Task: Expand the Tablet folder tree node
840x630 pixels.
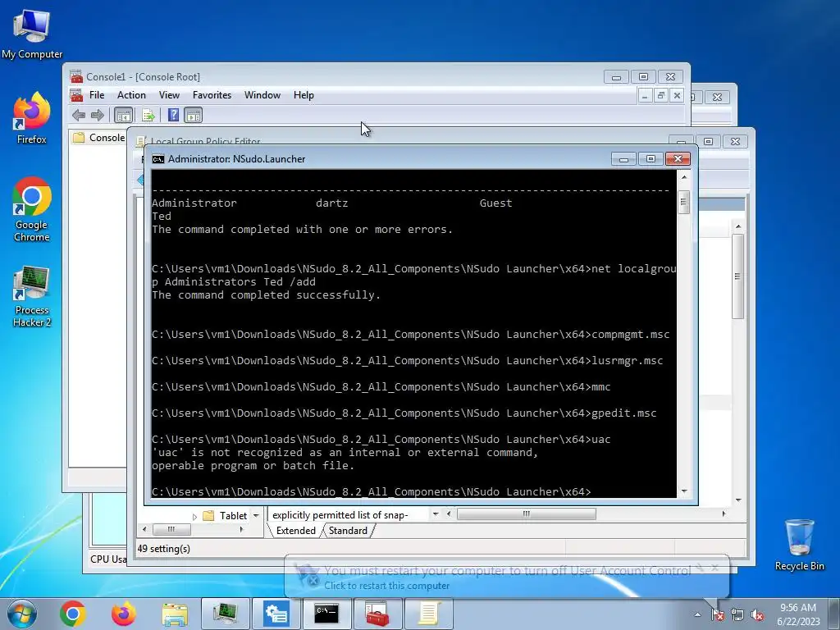Action: click(x=195, y=517)
